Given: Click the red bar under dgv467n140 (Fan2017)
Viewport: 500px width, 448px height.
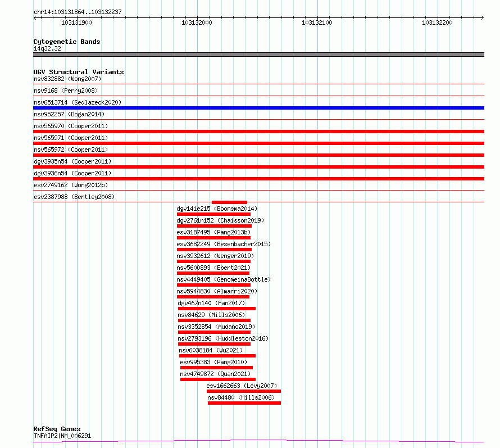Looking at the screenshot, I should 217,309.
